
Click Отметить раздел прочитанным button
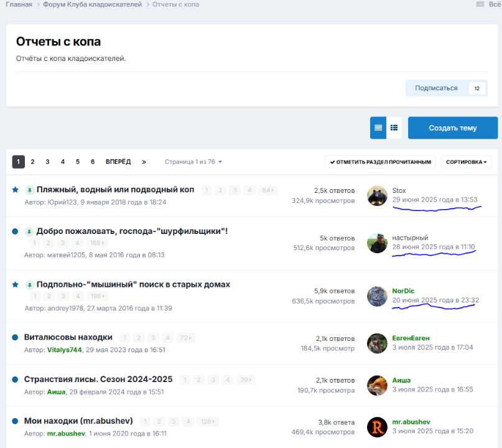click(380, 162)
